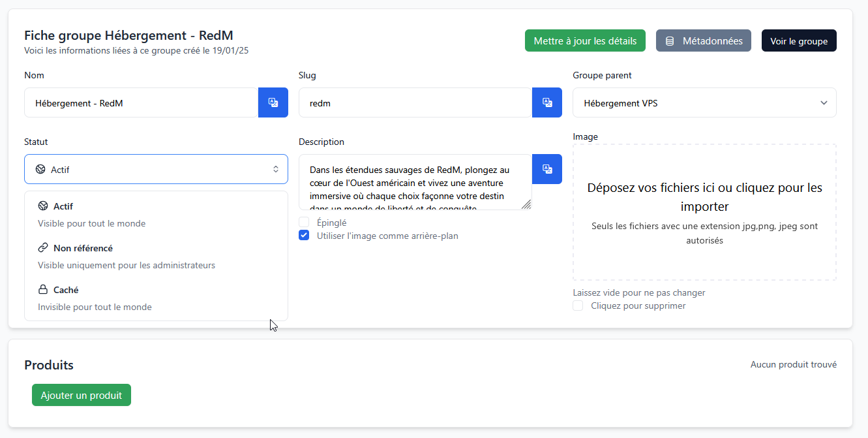The image size is (868, 438).
Task: Enable the Épinglé checkbox
Action: coord(304,223)
